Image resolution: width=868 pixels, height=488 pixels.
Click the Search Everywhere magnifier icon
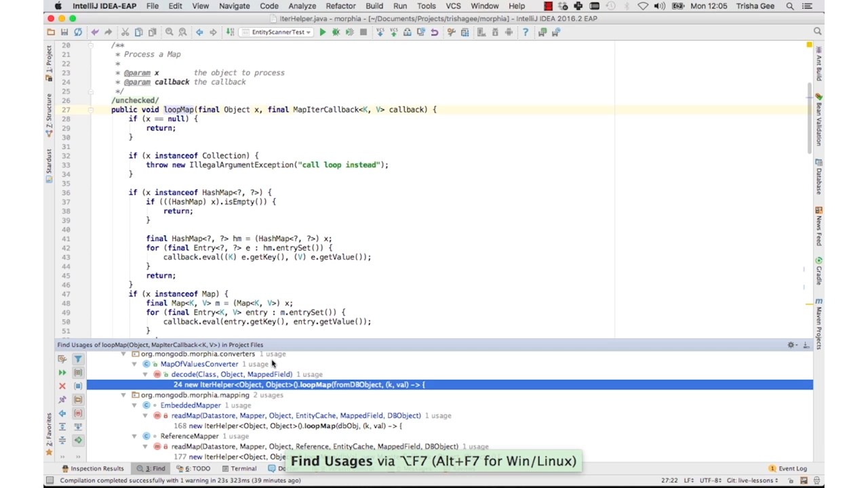[818, 32]
